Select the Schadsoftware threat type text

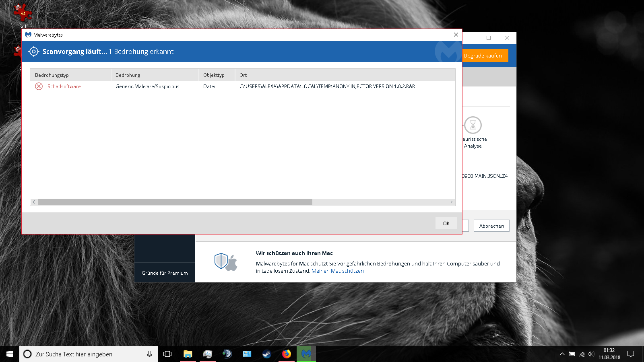pos(64,86)
